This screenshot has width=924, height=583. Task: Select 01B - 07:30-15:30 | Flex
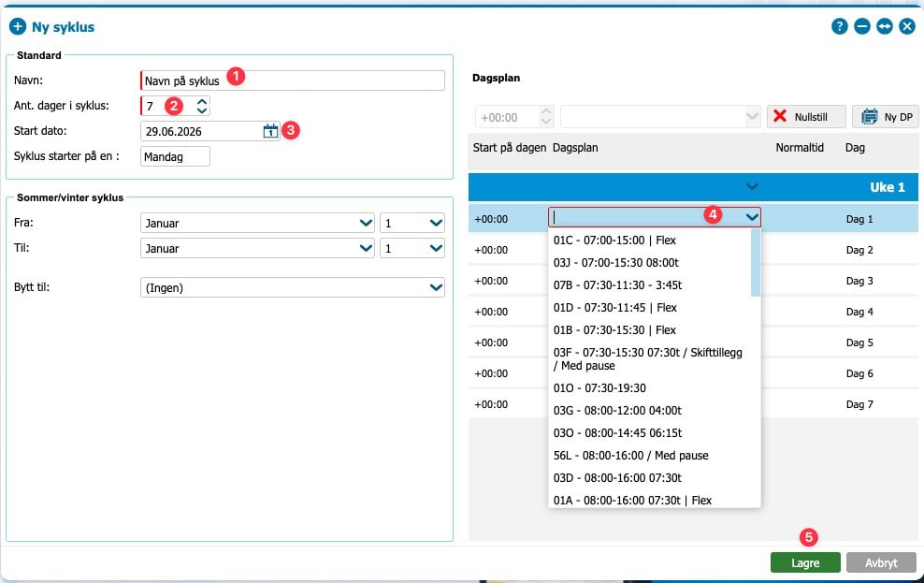point(614,329)
